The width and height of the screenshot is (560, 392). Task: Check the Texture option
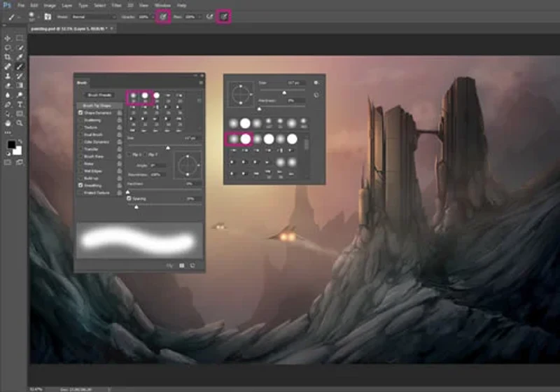click(x=80, y=127)
